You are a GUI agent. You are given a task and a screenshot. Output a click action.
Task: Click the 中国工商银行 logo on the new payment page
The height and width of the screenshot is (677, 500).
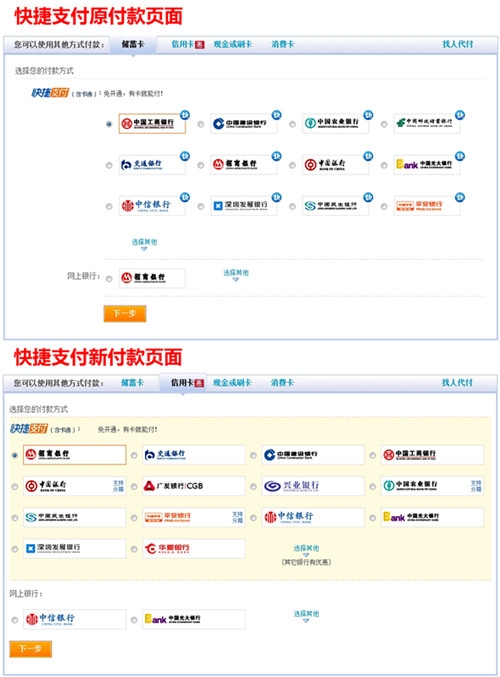432,455
